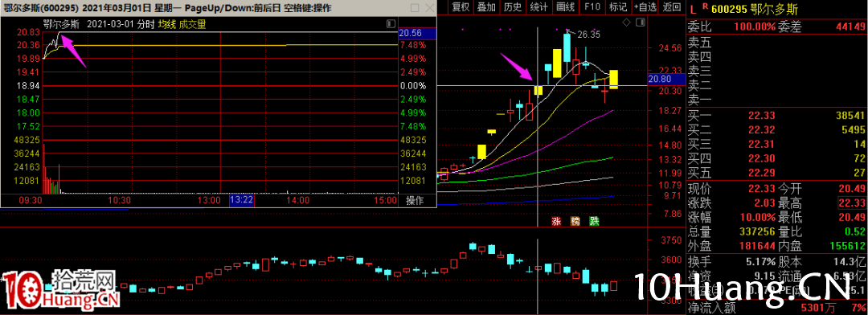Viewport: 868px width, 315px height.
Task: Click the 委差 44149 value
Action: 850,27
